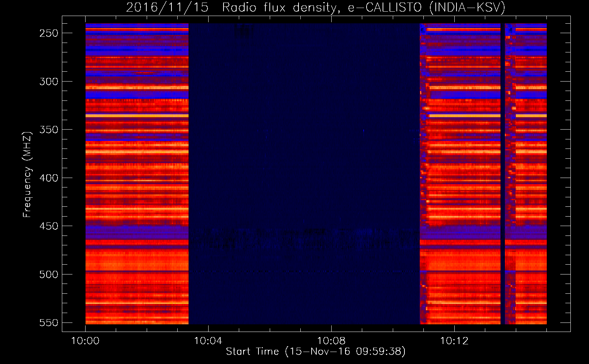Image resolution: width=589 pixels, height=364 pixels.
Task: Click the 10:04 time tick label
Action: 208,341
